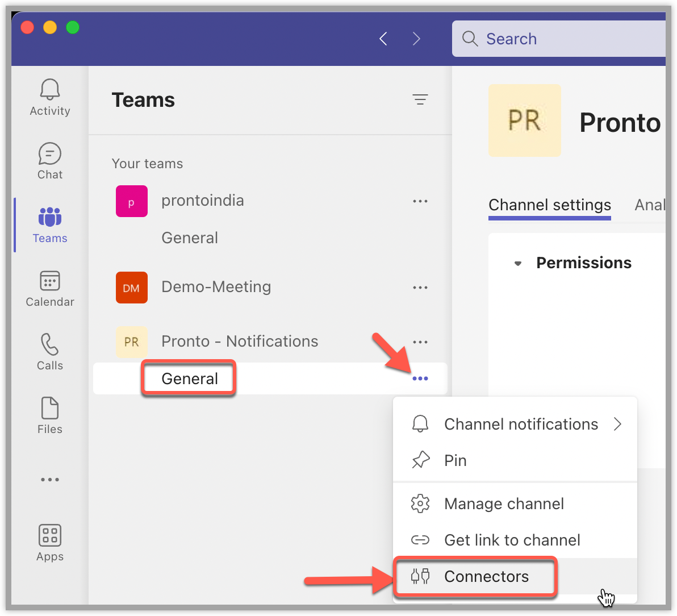
Task: Open the teams filter icon
Action: [420, 100]
